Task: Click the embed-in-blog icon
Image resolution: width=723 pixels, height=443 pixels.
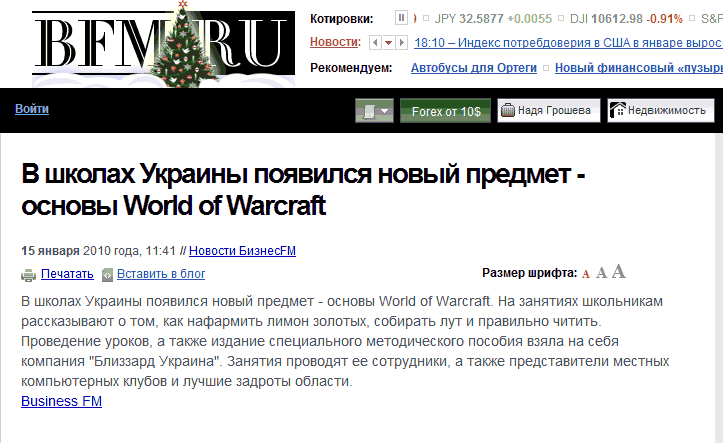Action: pos(107,275)
